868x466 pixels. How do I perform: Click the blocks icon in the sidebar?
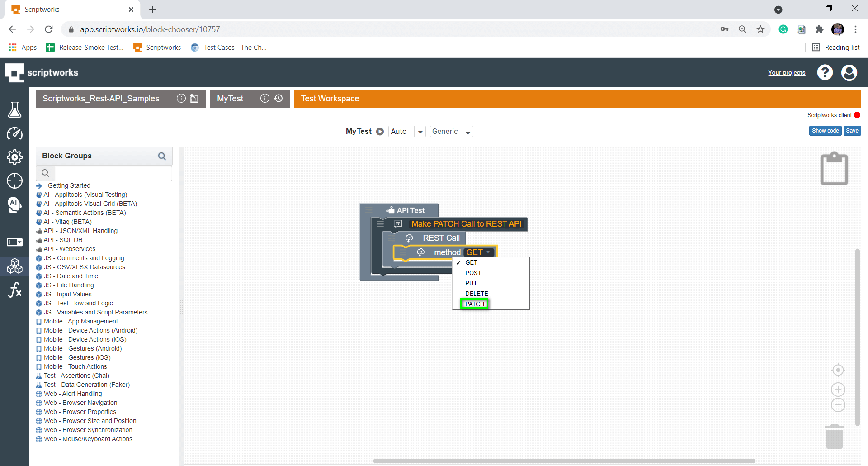15,266
